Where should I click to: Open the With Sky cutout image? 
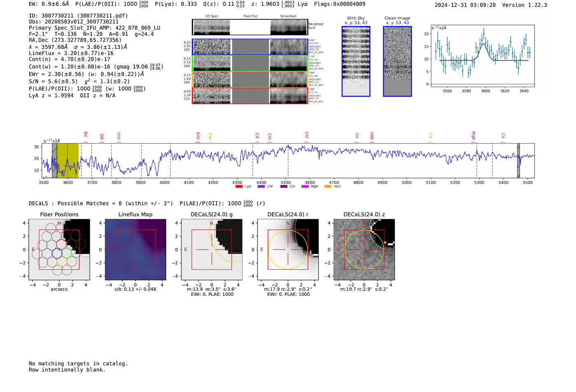click(x=356, y=61)
